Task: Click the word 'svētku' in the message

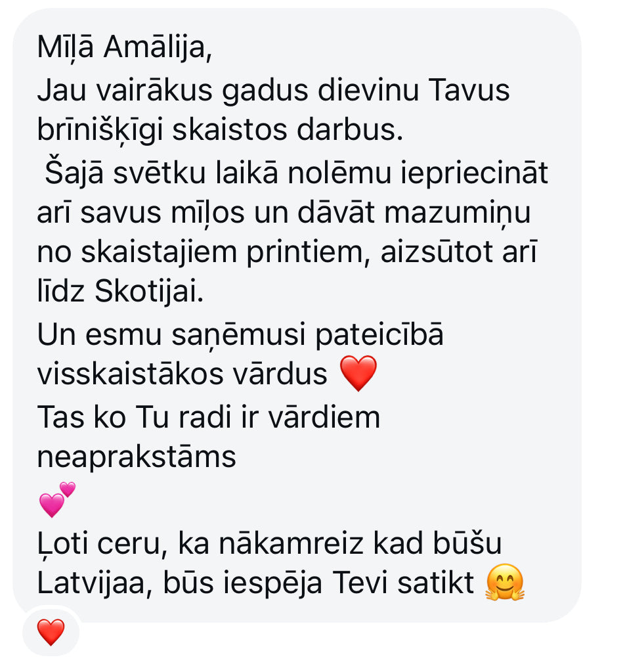Action: (160, 173)
